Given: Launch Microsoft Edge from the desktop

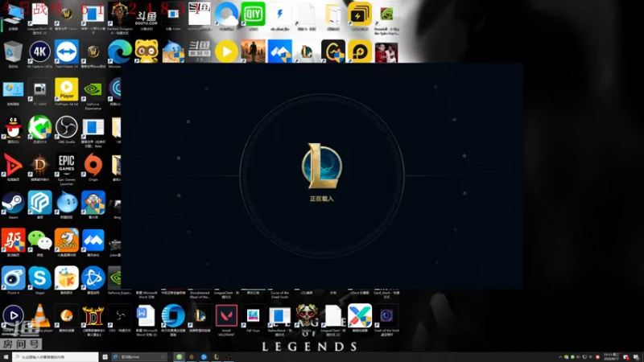Looking at the screenshot, I should pyautogui.click(x=119, y=53).
